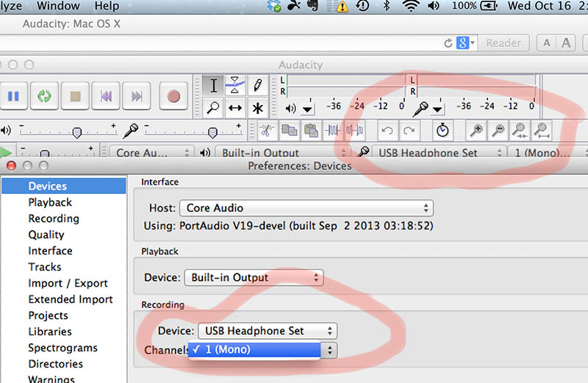The height and width of the screenshot is (383, 588).
Task: Click the browser reload icon
Action: [x=448, y=43]
